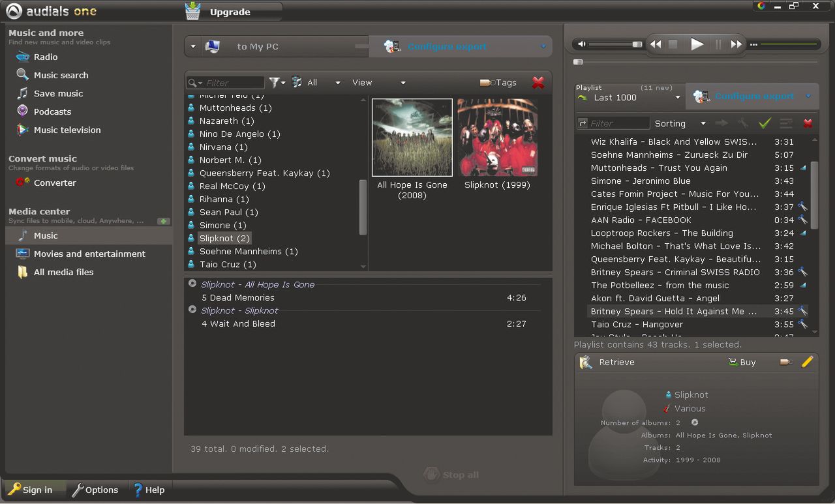Open the storage location dropdown arrow
The width and height of the screenshot is (835, 504).
tap(193, 46)
